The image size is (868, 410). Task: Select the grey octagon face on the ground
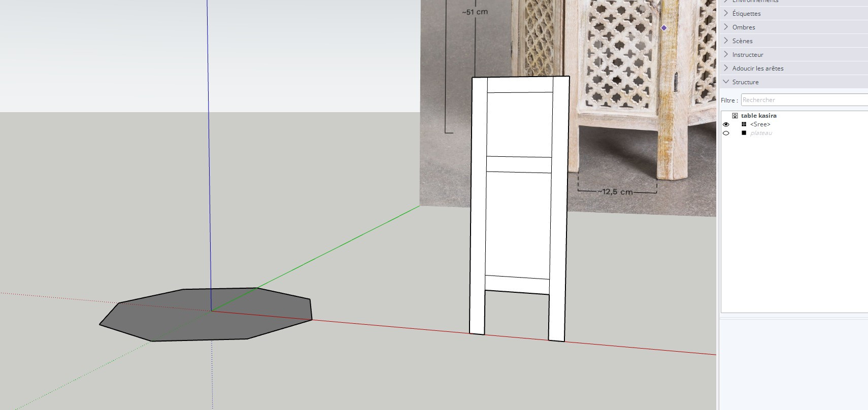pos(203,320)
